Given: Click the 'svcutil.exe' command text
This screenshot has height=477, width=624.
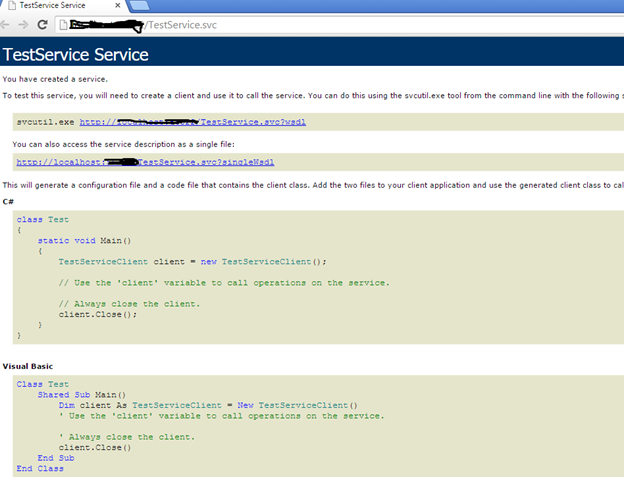Looking at the screenshot, I should tap(45, 122).
